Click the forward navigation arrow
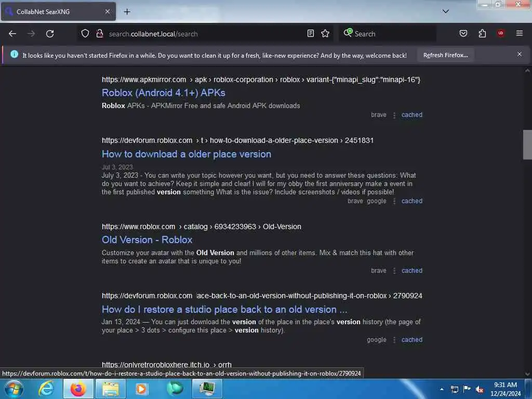The image size is (532, 399). pyautogui.click(x=31, y=34)
